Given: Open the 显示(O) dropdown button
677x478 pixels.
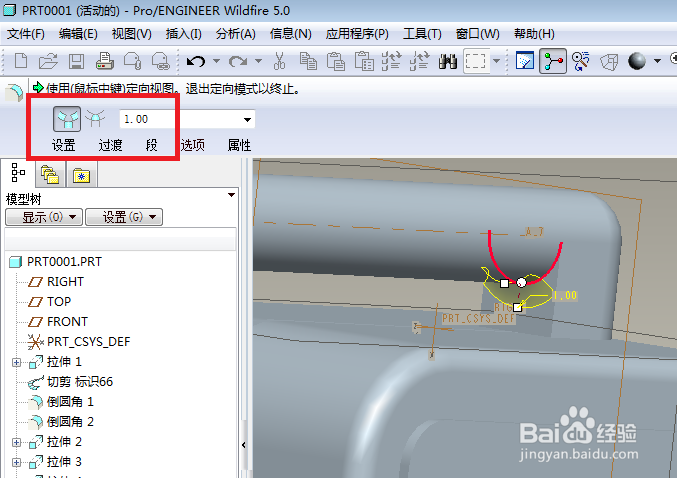Looking at the screenshot, I should tap(44, 217).
